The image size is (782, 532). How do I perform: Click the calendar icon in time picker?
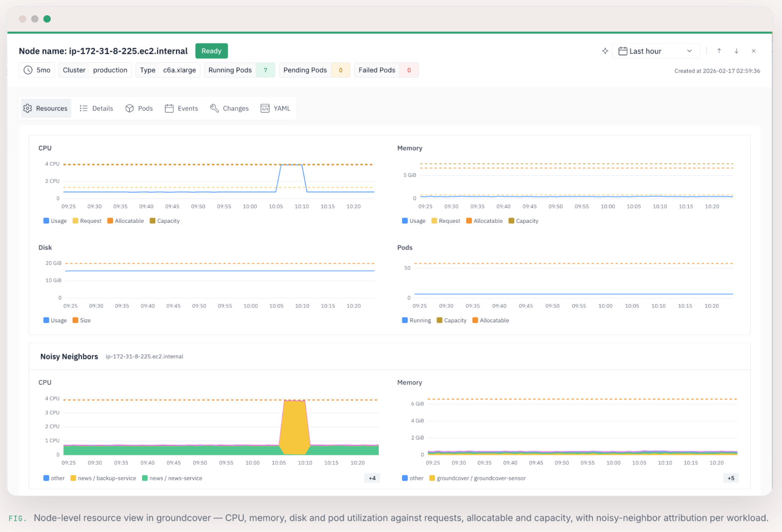[623, 51]
